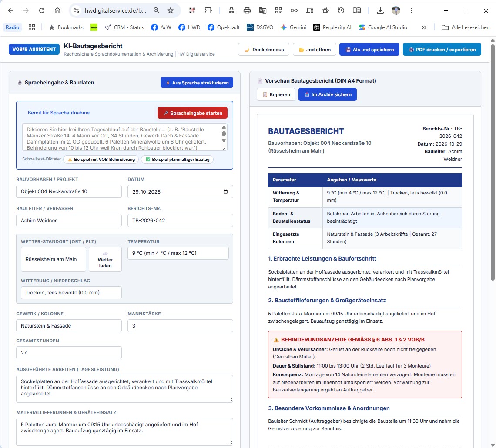This screenshot has height=448, width=496.
Task: Save the report via Als .md speichern
Action: click(x=369, y=50)
